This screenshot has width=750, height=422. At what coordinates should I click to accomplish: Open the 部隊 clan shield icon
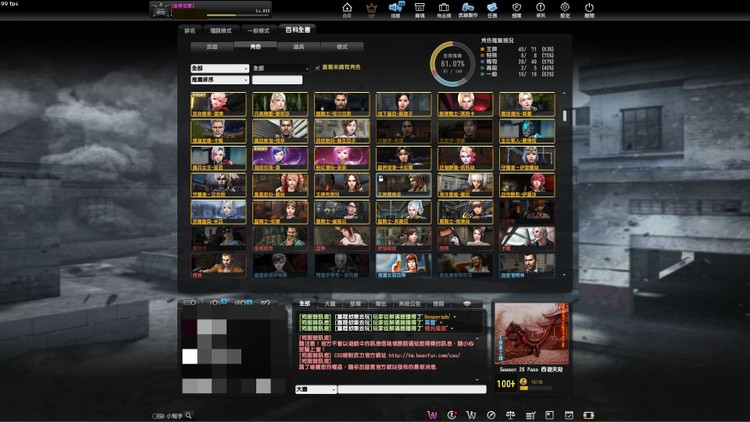517,10
